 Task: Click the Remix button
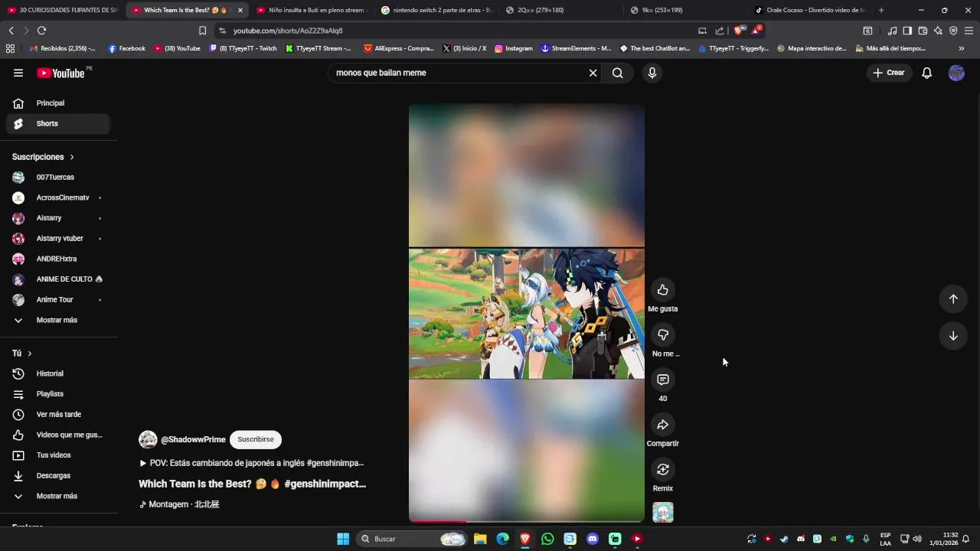point(663,469)
